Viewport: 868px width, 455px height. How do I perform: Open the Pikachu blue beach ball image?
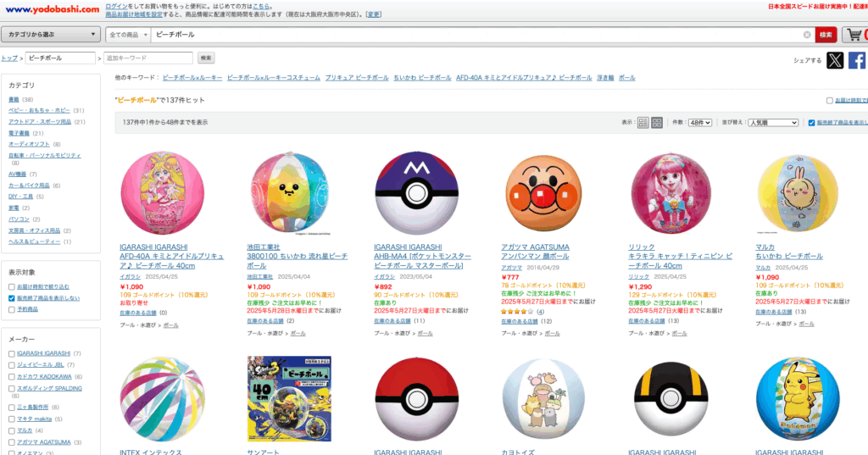[x=798, y=398]
